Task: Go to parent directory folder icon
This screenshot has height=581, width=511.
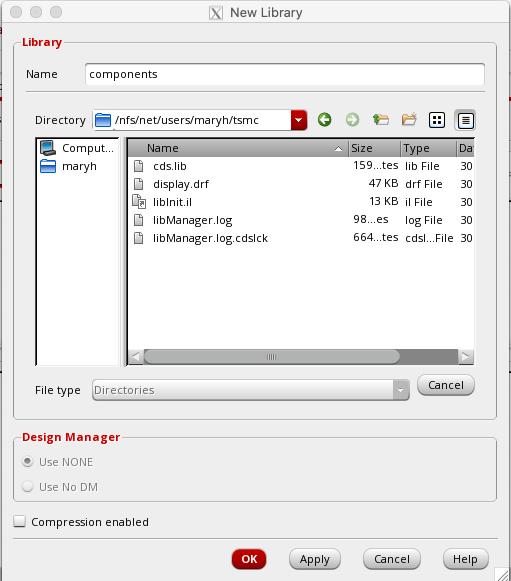Action: [381, 120]
